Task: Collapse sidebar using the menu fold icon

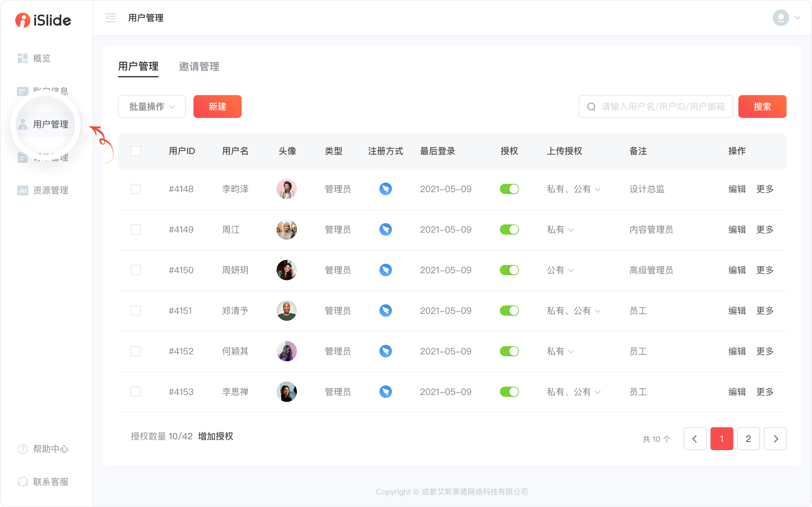Action: click(110, 18)
